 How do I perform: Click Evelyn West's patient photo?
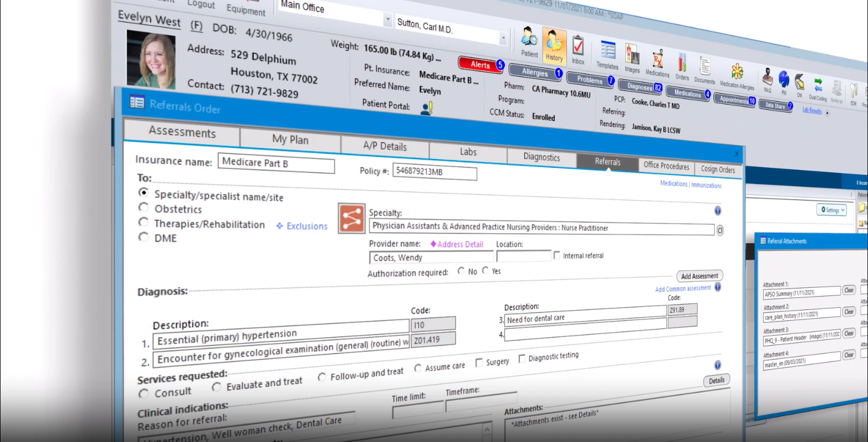click(x=151, y=60)
